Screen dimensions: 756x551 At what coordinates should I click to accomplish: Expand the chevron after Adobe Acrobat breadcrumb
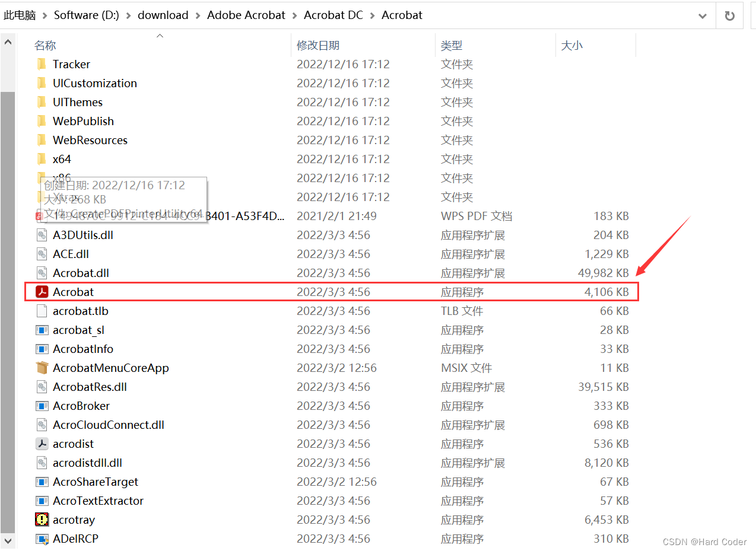[x=295, y=15]
